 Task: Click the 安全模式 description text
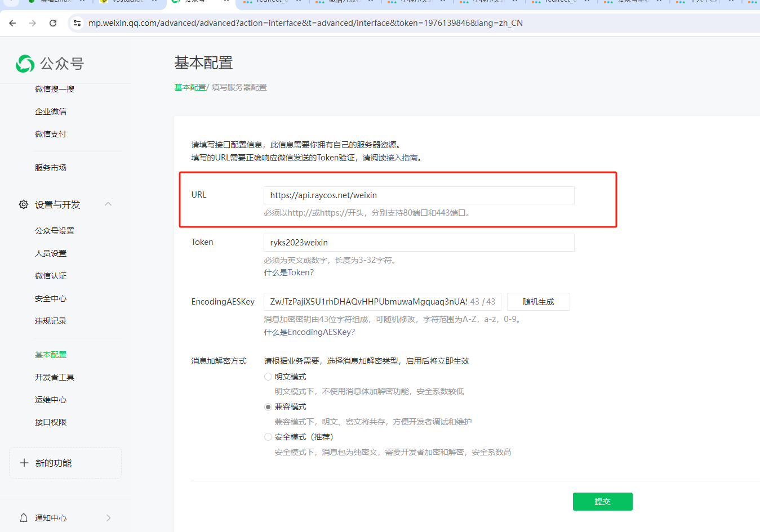coord(393,452)
